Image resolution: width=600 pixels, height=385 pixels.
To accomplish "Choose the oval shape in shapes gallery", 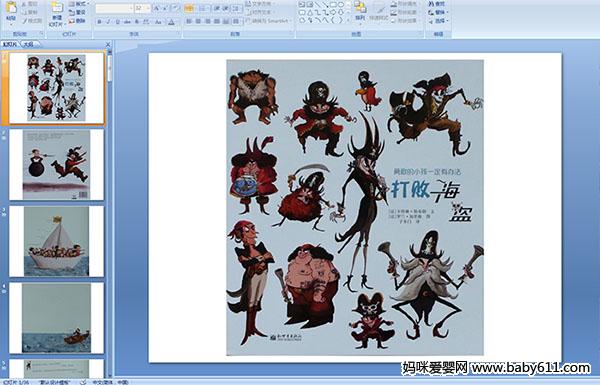I will (341, 5).
